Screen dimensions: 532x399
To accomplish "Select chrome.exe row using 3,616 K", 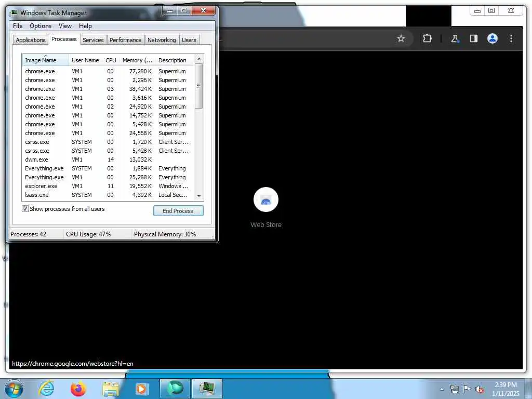I will [x=109, y=98].
